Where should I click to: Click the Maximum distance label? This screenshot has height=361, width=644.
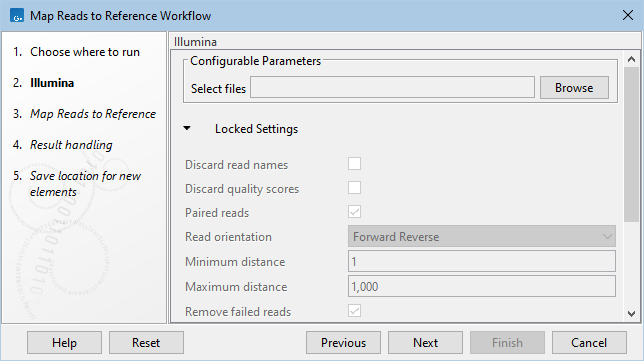tap(236, 286)
